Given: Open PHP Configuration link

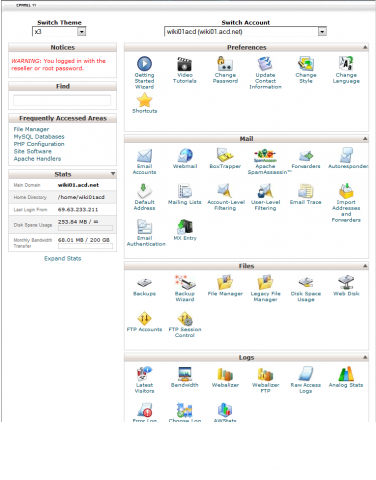Looking at the screenshot, I should 39,144.
